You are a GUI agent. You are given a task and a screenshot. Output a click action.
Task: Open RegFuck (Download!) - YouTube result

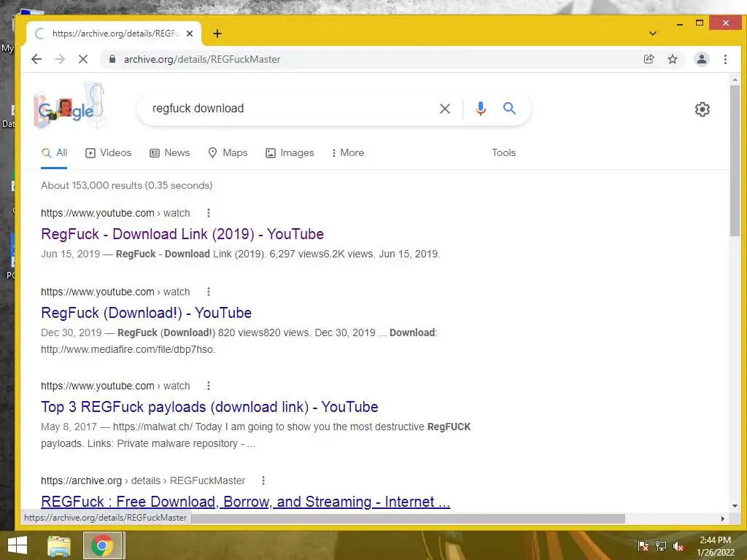(x=146, y=313)
